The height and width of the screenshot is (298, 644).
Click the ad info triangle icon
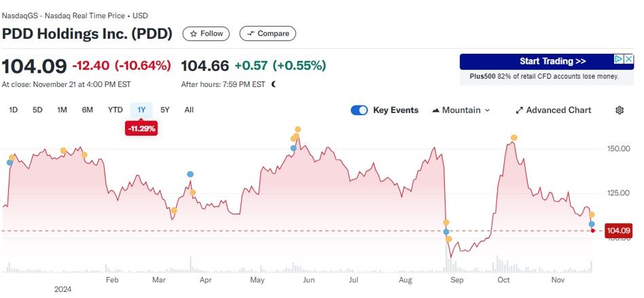(x=619, y=59)
